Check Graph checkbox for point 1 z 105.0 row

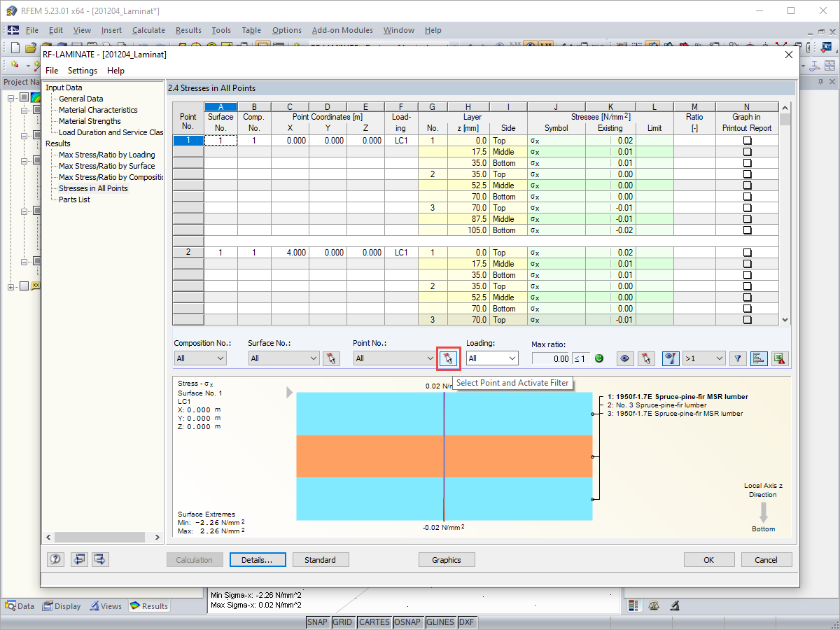[x=747, y=230]
